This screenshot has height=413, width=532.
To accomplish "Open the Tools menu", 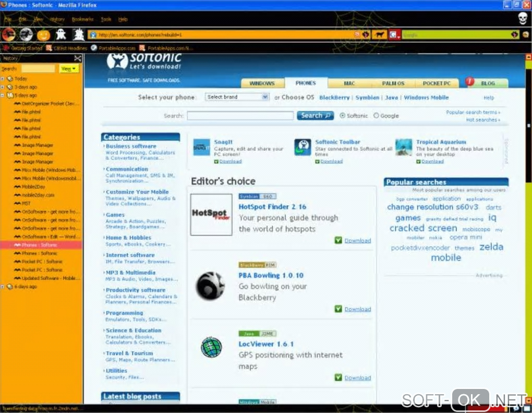I will pyautogui.click(x=106, y=19).
